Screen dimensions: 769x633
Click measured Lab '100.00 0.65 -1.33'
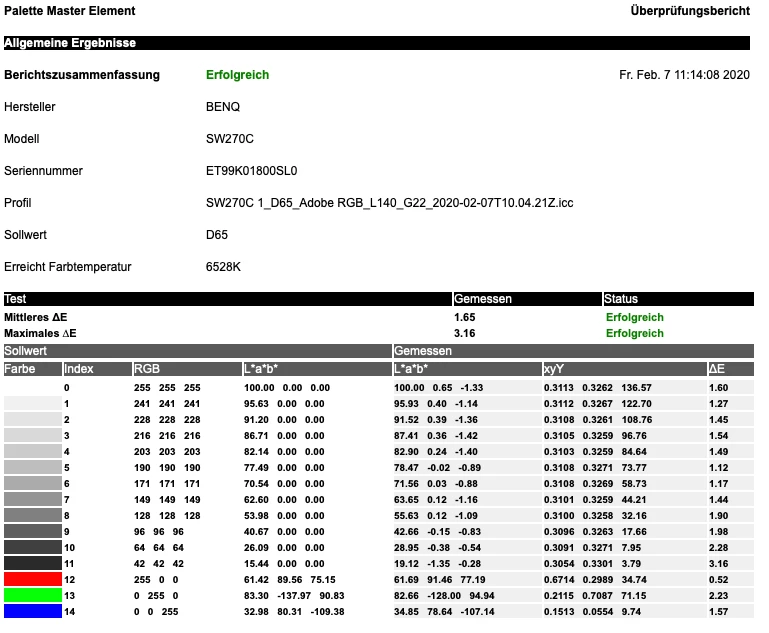coord(438,387)
